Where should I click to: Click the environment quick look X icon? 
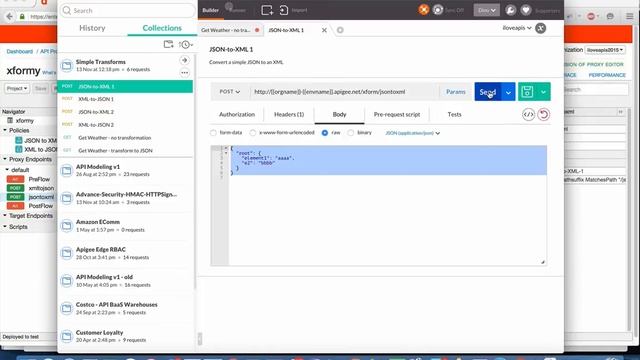[540, 28]
